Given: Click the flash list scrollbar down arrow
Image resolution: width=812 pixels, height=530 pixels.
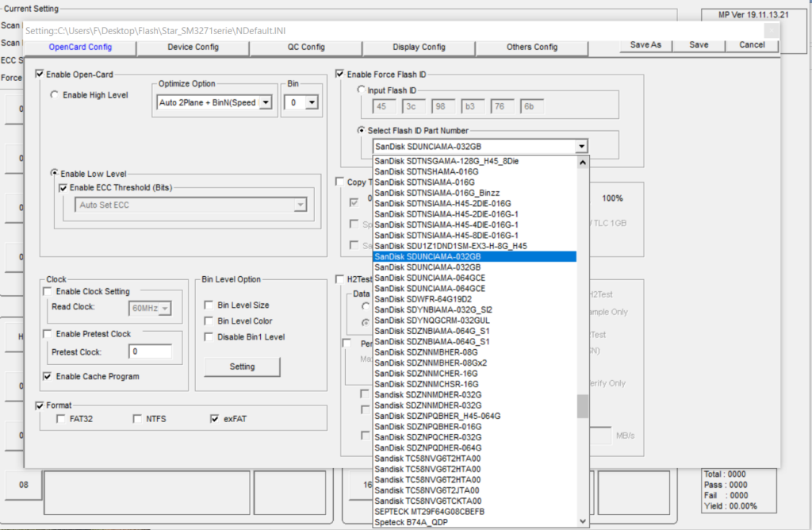Looking at the screenshot, I should [x=583, y=521].
